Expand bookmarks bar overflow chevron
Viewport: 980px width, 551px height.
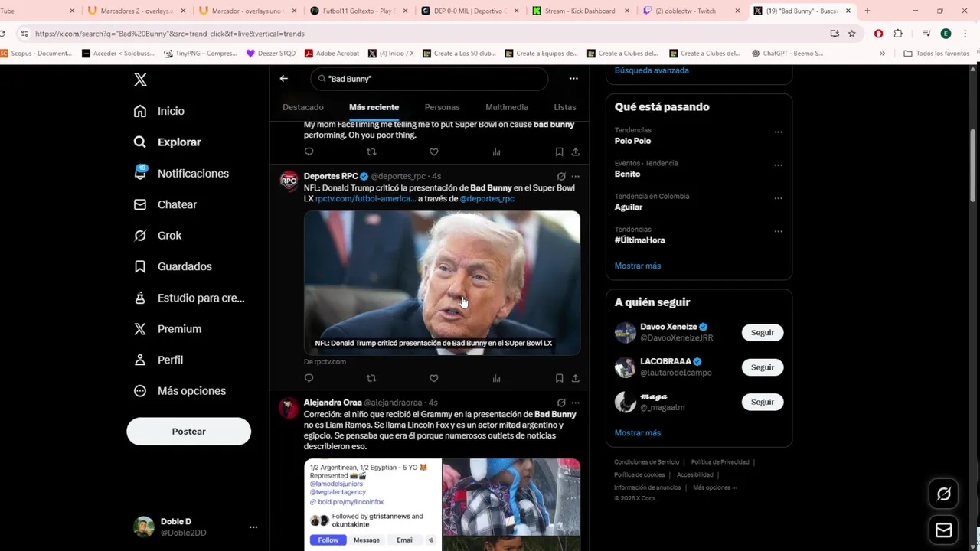[882, 54]
